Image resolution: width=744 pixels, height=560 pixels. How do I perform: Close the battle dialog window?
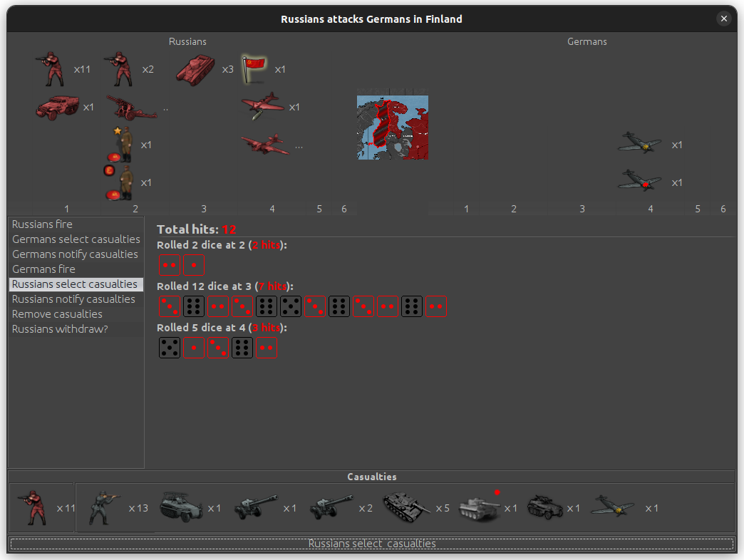[724, 19]
